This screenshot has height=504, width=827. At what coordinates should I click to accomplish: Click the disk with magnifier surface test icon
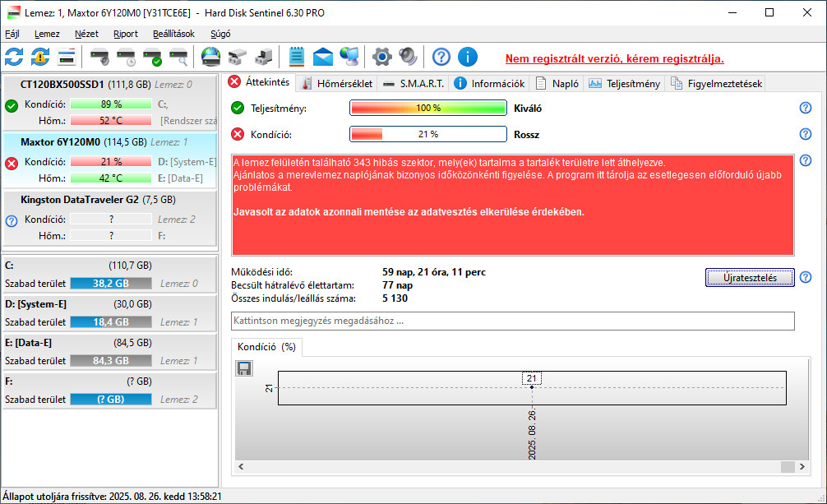pos(178,57)
